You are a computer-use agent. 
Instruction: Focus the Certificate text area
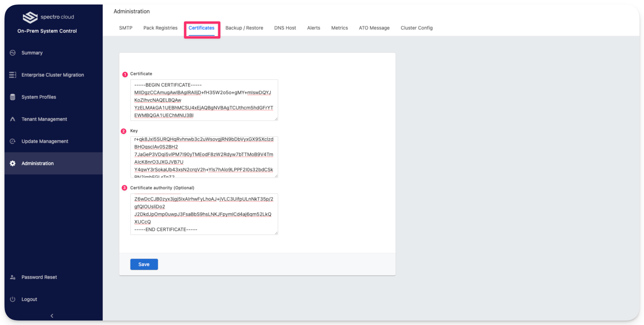(x=204, y=100)
